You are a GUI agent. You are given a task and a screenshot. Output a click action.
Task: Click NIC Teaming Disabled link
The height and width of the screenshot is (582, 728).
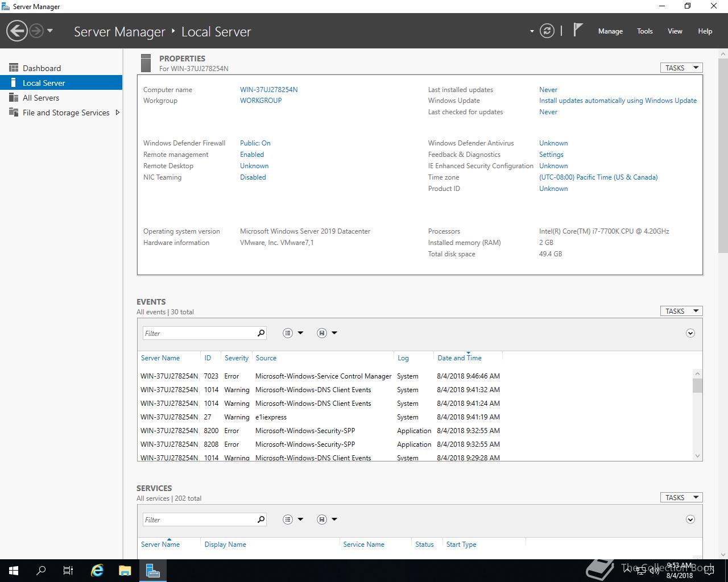(x=253, y=177)
